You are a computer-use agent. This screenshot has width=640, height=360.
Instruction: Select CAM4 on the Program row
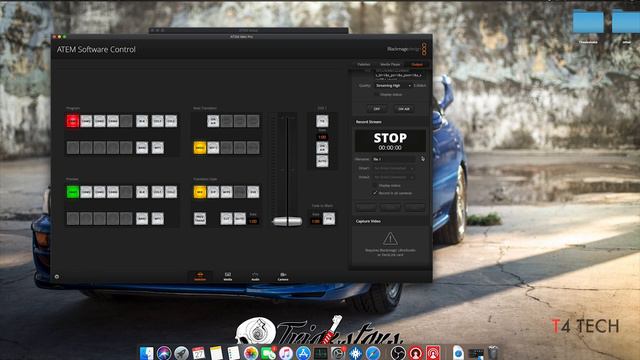[x=113, y=121]
